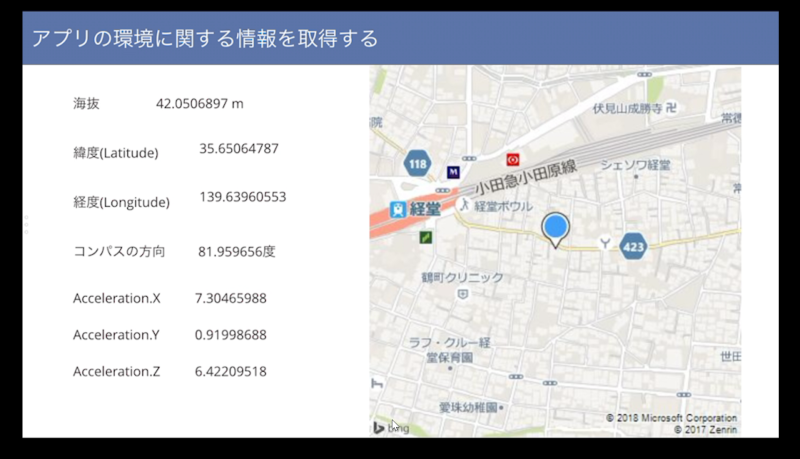
Task: Click the コンパスの方向 label
Action: coord(119,251)
